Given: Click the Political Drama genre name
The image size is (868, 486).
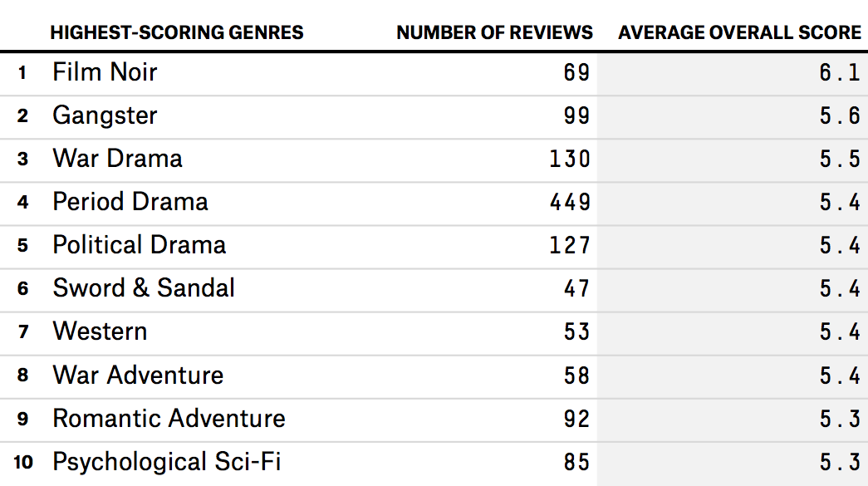Looking at the screenshot, I should pyautogui.click(x=140, y=245).
